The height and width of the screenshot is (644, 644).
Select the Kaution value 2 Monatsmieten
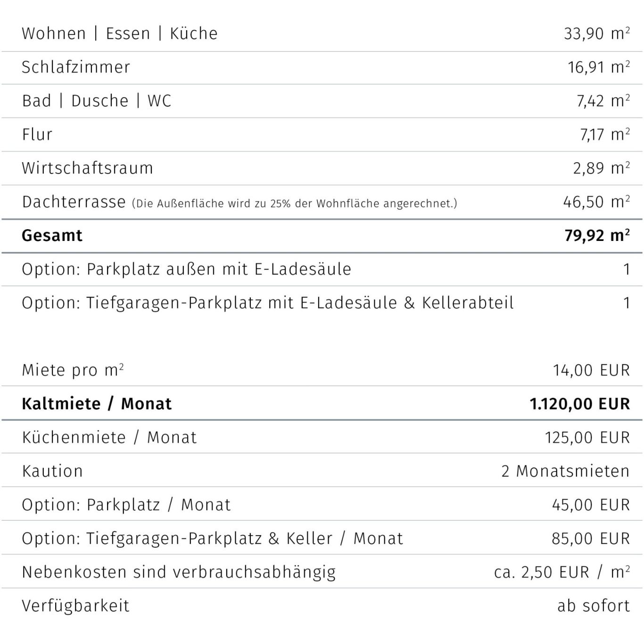click(566, 471)
